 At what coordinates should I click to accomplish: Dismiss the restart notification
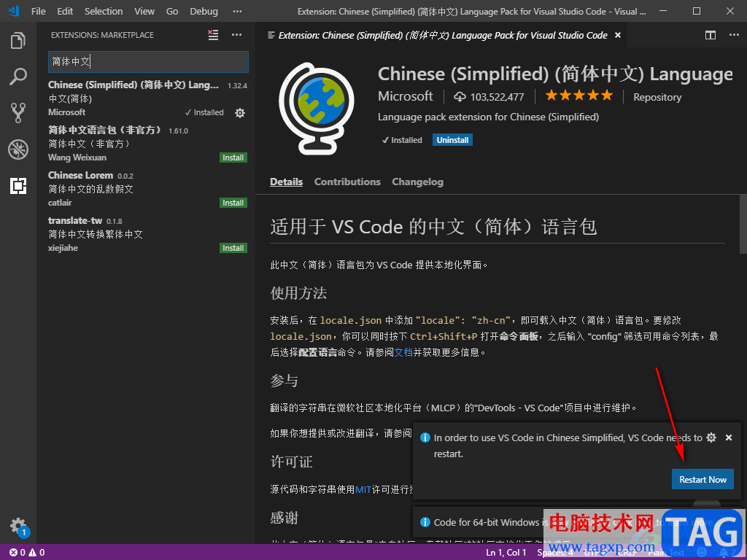[729, 437]
